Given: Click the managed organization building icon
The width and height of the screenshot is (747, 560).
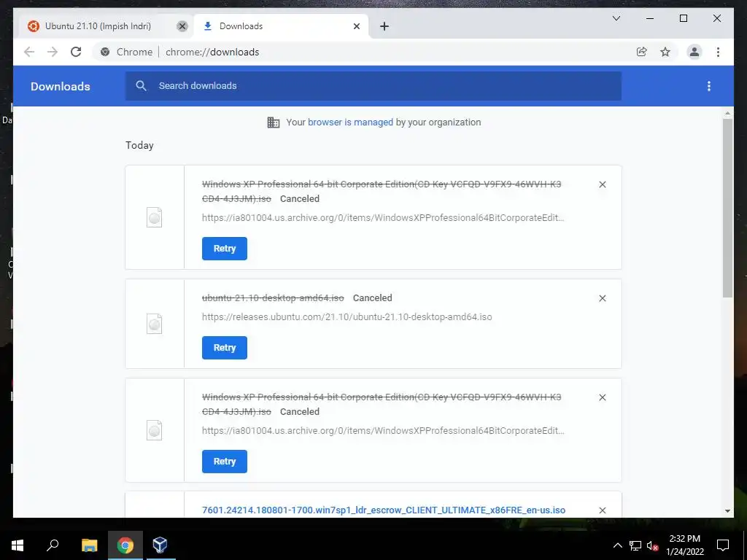Looking at the screenshot, I should [x=274, y=122].
